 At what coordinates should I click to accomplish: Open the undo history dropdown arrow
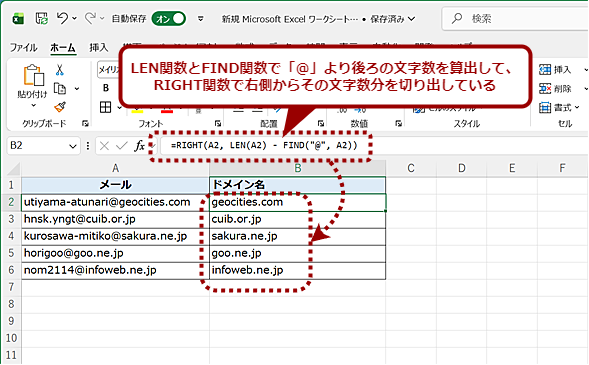[x=74, y=18]
